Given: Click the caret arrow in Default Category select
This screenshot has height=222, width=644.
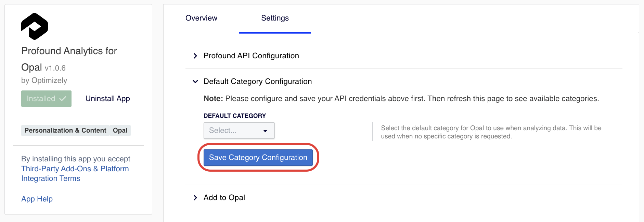Looking at the screenshot, I should [265, 131].
